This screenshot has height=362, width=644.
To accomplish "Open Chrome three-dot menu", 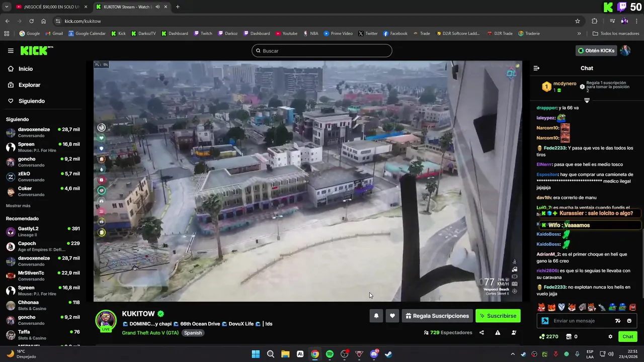I will click(636, 21).
